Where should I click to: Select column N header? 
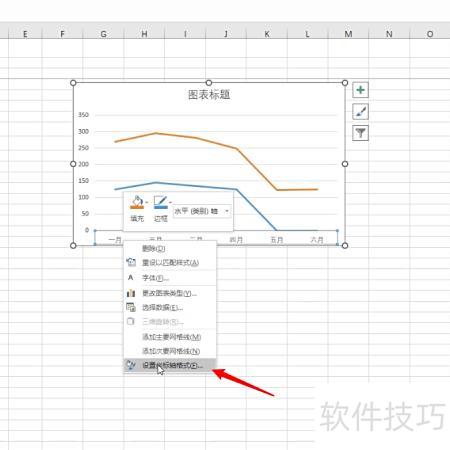(389, 34)
